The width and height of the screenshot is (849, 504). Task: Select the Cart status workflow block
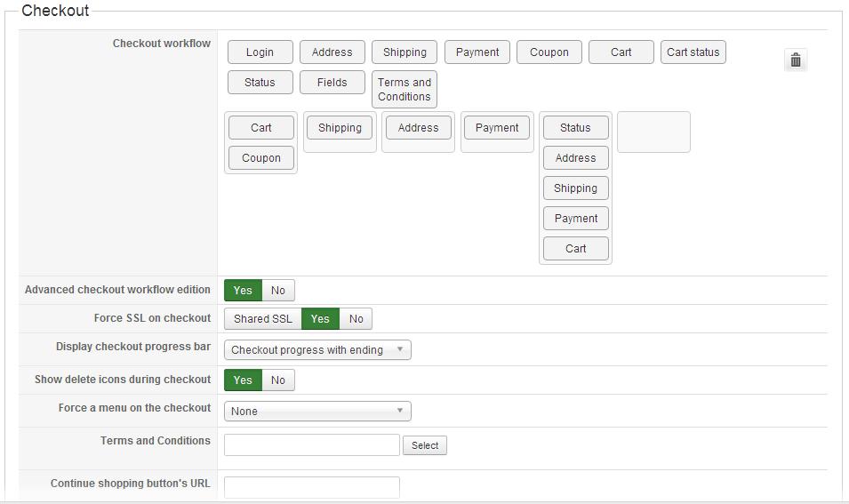tap(693, 52)
